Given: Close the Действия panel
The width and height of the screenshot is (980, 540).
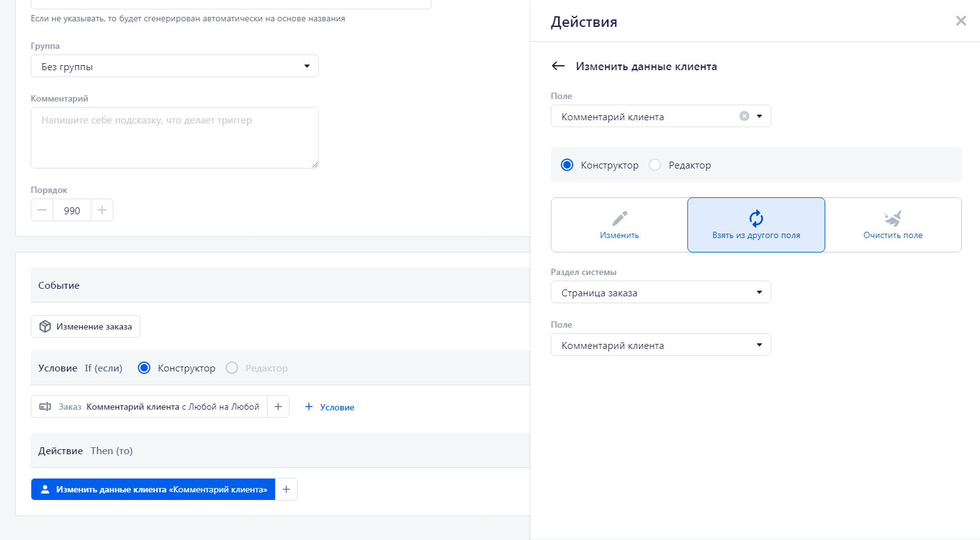Looking at the screenshot, I should pos(961,21).
